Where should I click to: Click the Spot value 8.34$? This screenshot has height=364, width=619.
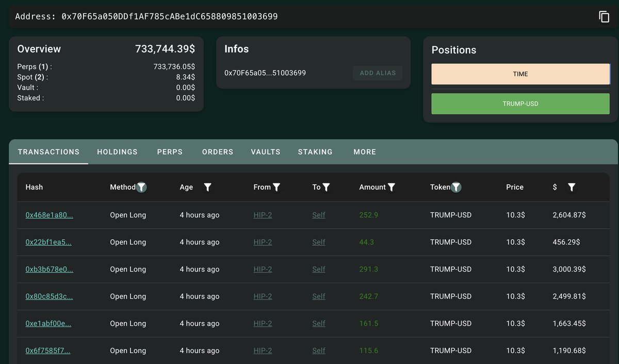pos(186,77)
